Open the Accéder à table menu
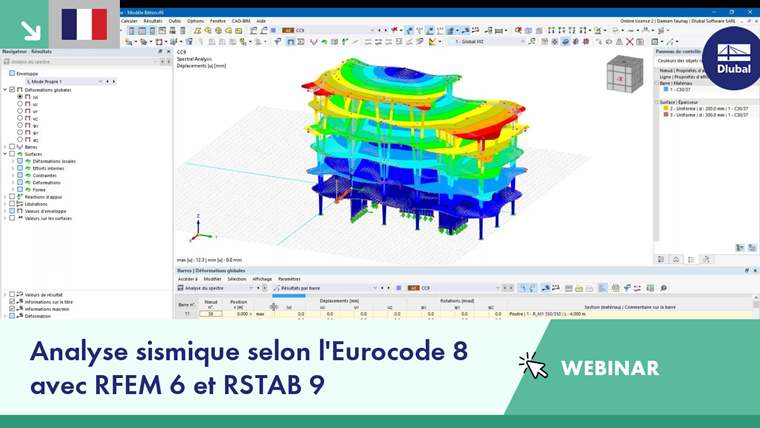Screen dimensions: 760x428 coord(188,279)
